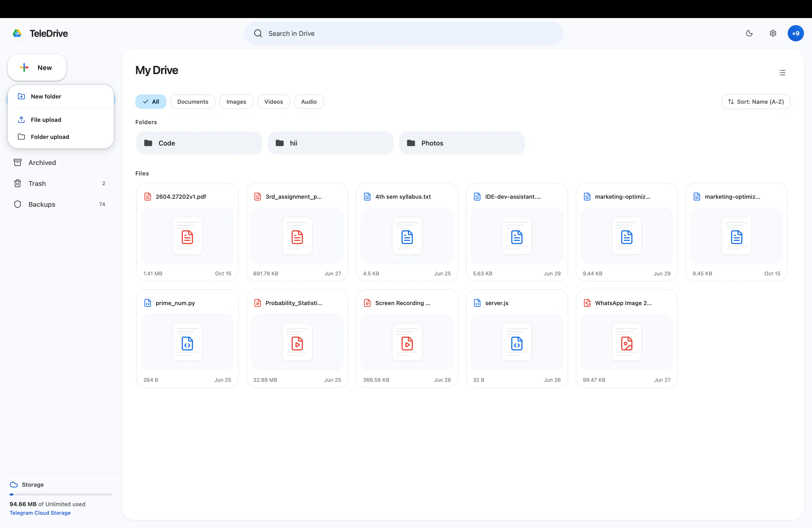812x528 pixels.
Task: Open the 3rd_assignment_p... file thumbnail
Action: click(297, 236)
